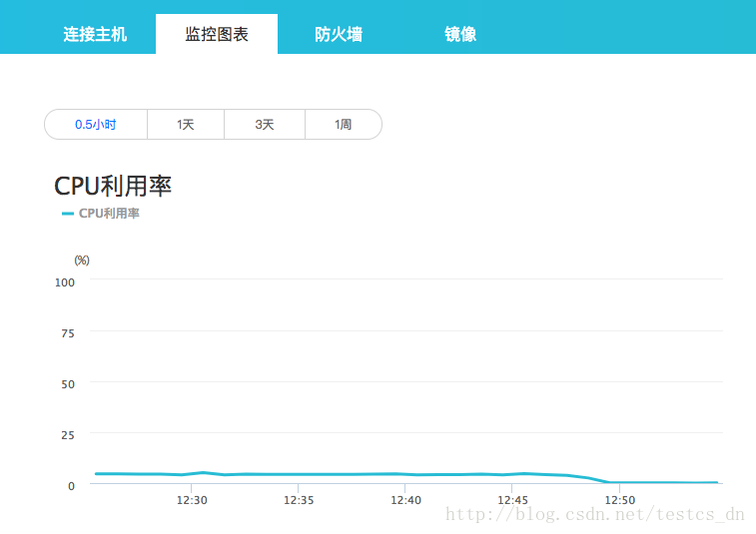Click the 12:35 time axis label
This screenshot has height=534, width=756.
click(x=299, y=500)
